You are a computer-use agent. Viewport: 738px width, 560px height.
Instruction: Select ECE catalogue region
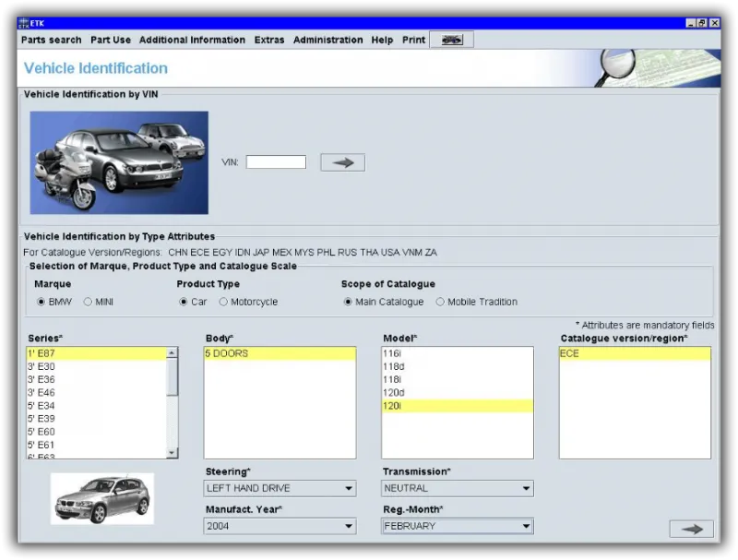pos(635,353)
